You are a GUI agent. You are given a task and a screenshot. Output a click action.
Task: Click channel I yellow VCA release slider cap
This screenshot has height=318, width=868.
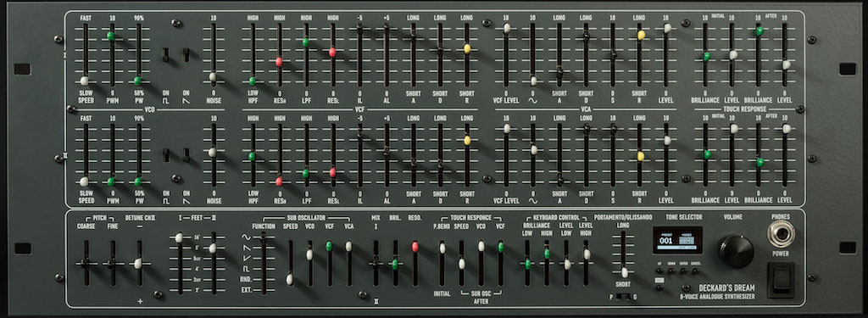641,35
